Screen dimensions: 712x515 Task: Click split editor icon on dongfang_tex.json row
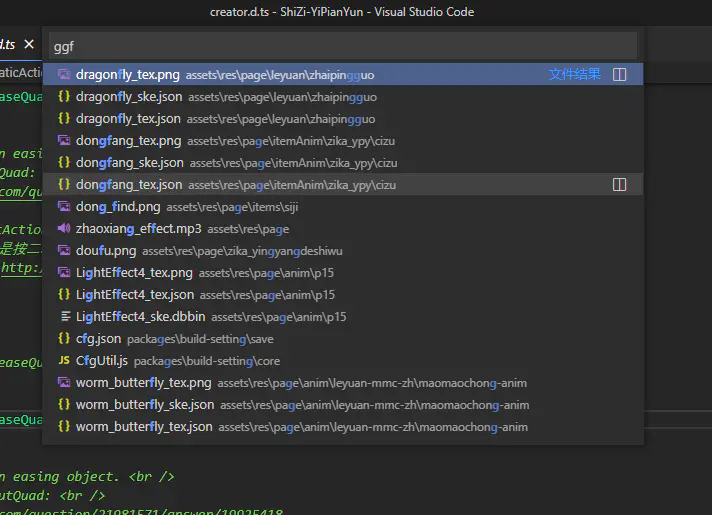point(619,185)
